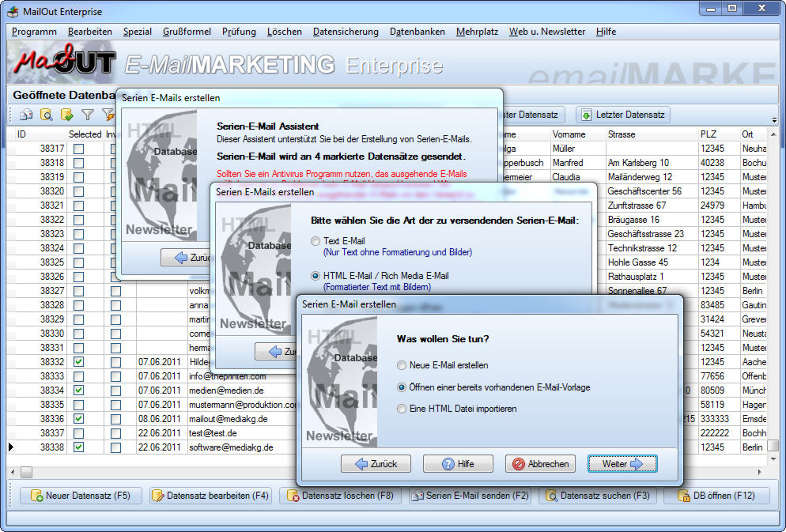Viewport: 786px width, 532px height.
Task: Click Weiter in the front dialog
Action: (x=622, y=464)
